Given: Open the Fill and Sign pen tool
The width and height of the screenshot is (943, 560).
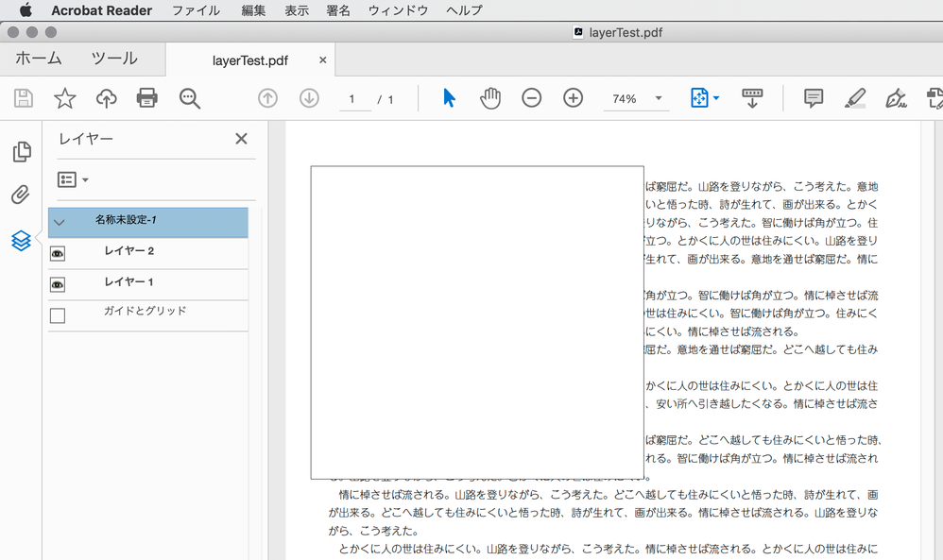Looking at the screenshot, I should click(896, 98).
